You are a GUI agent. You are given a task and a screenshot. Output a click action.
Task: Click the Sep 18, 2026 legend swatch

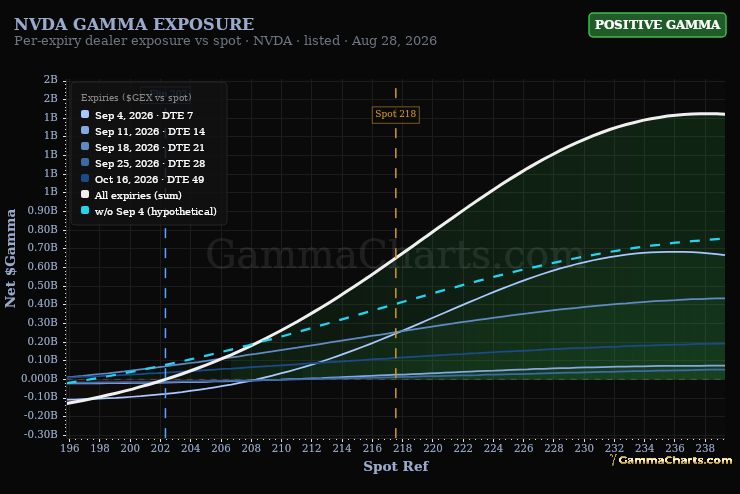(85, 146)
